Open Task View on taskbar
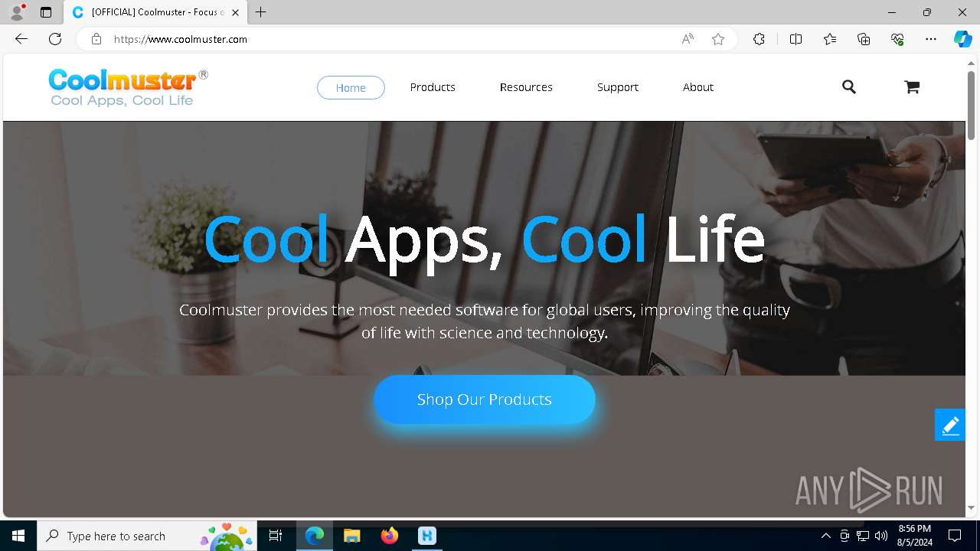 pos(276,536)
